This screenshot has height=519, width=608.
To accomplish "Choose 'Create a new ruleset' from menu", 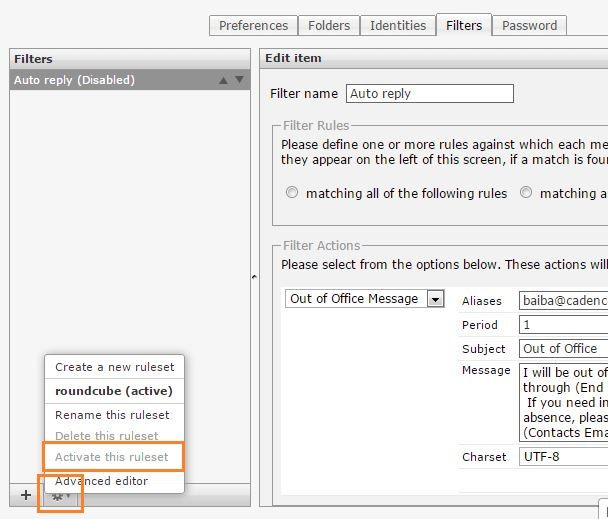I will pyautogui.click(x=114, y=367).
